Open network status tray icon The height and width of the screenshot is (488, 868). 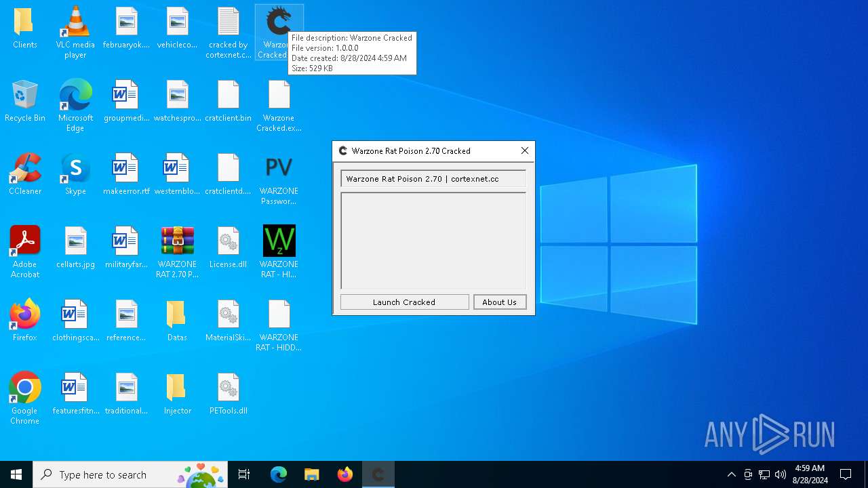click(764, 474)
